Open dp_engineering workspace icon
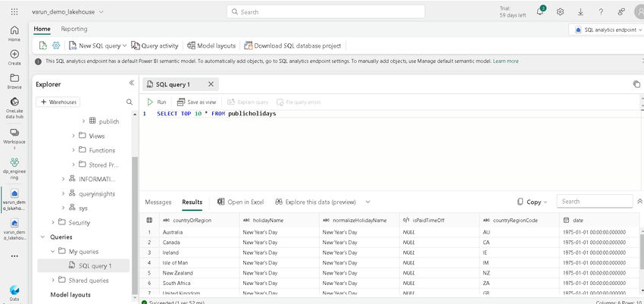Viewport: 644px width, 304px height. [x=14, y=168]
